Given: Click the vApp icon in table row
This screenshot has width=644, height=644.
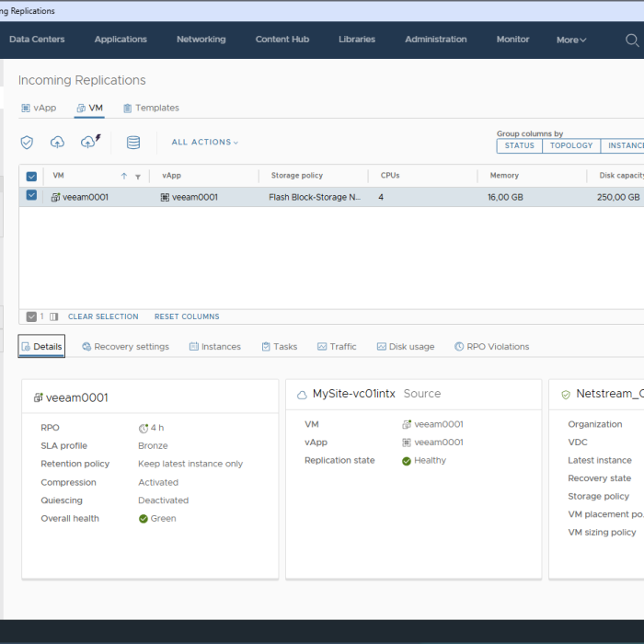Looking at the screenshot, I should pyautogui.click(x=165, y=198).
